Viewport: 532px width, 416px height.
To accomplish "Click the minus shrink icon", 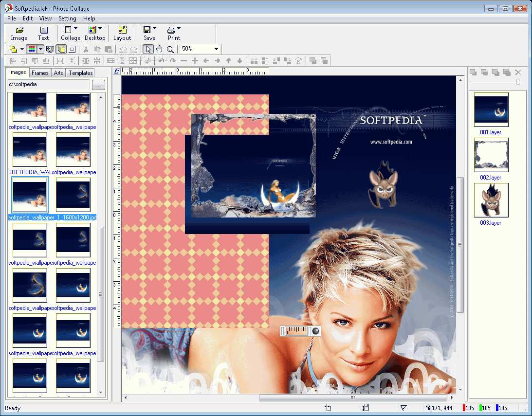I will coord(183,61).
